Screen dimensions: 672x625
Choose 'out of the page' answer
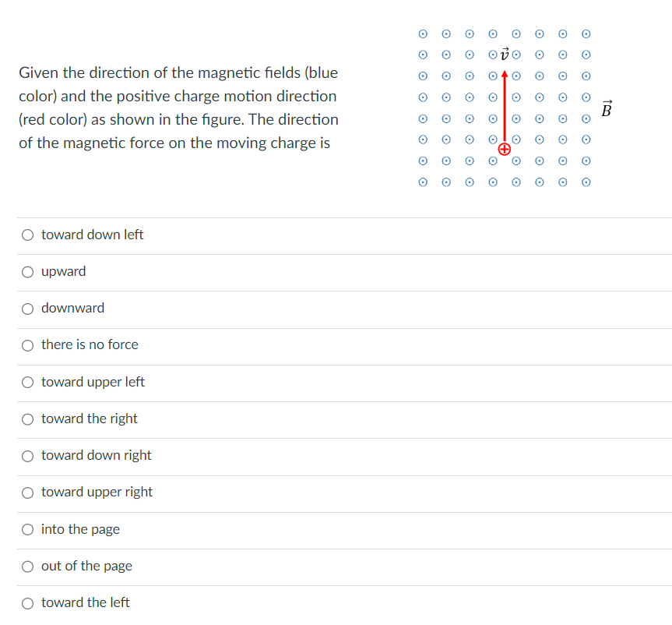click(27, 566)
